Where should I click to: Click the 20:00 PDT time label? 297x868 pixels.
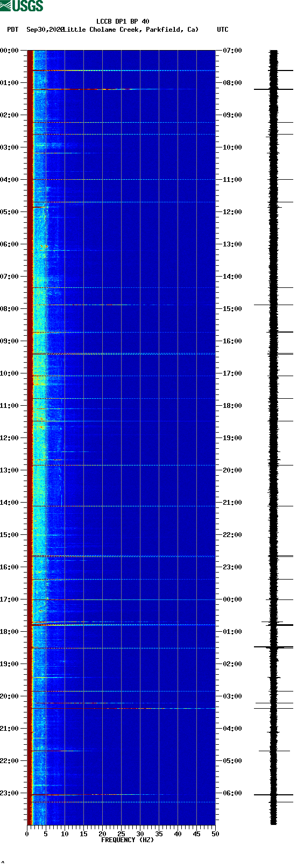click(10, 696)
